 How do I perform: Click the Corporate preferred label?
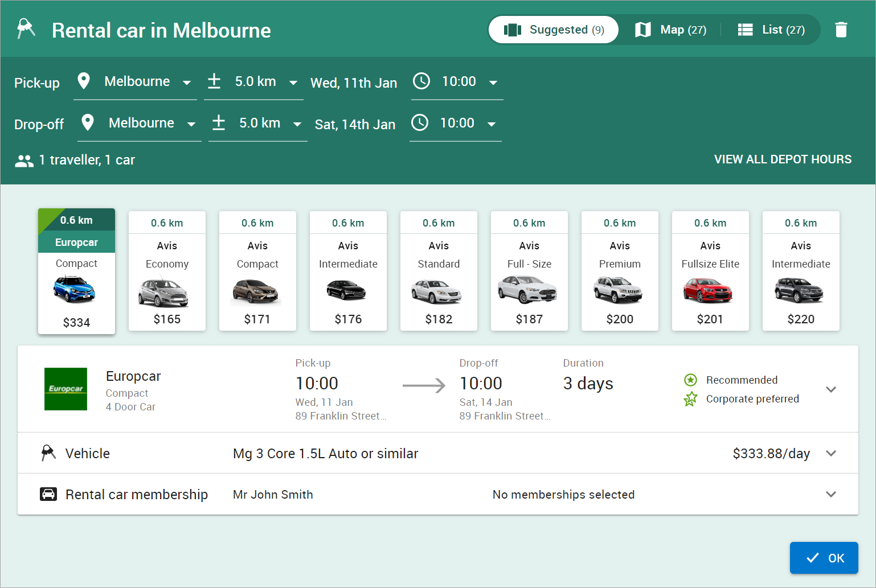pos(752,399)
